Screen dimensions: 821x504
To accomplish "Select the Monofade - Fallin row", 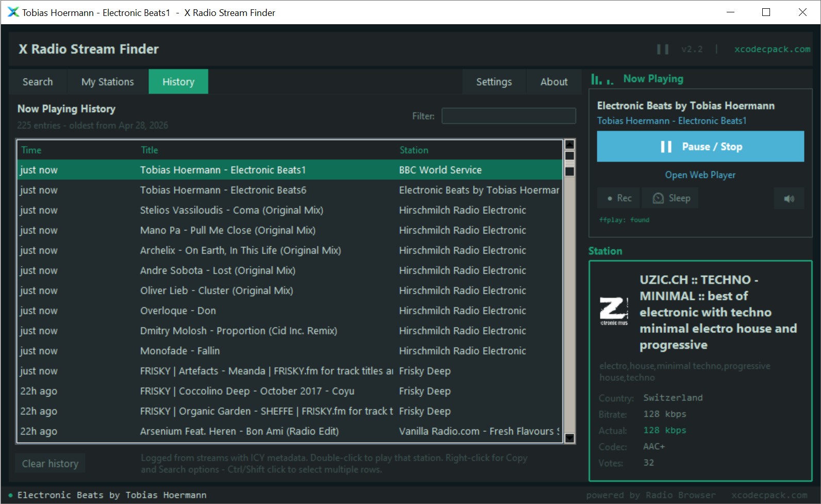I will pos(290,350).
